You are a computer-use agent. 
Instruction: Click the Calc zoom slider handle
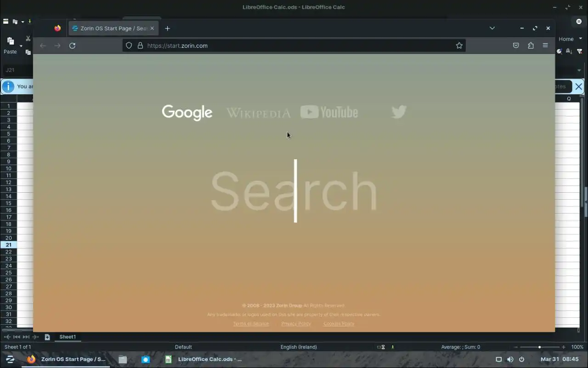pyautogui.click(x=539, y=347)
